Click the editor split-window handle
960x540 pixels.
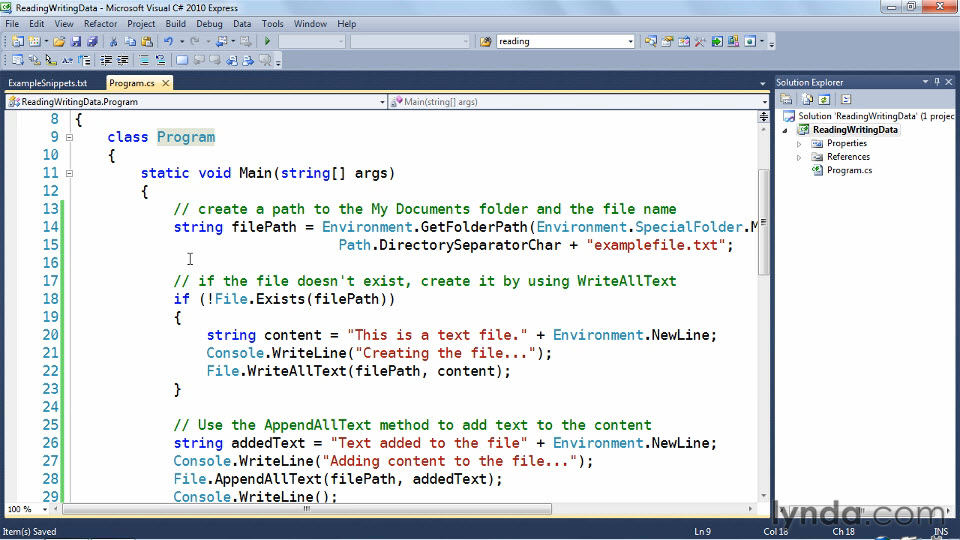point(763,116)
